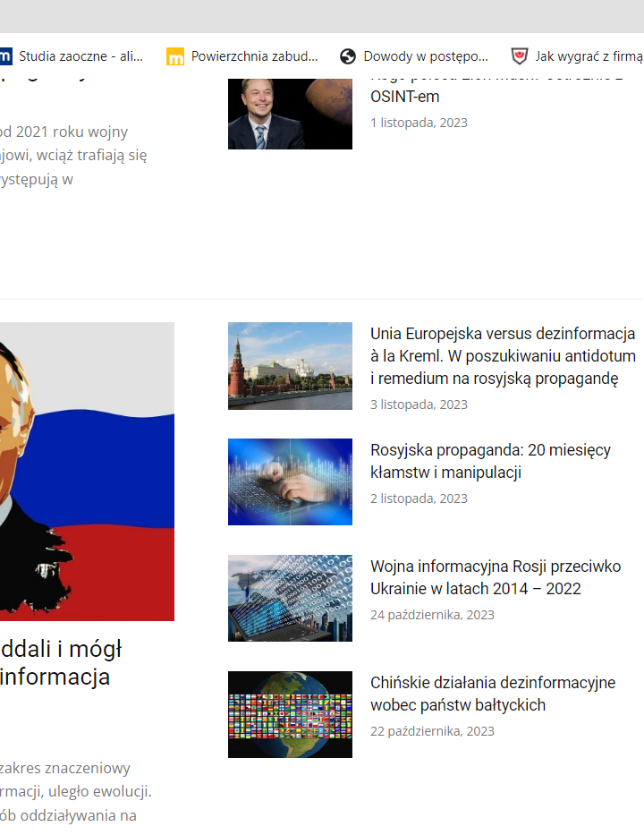Open the globe with flags thumbnail
The height and width of the screenshot is (835, 644).
pyautogui.click(x=290, y=715)
